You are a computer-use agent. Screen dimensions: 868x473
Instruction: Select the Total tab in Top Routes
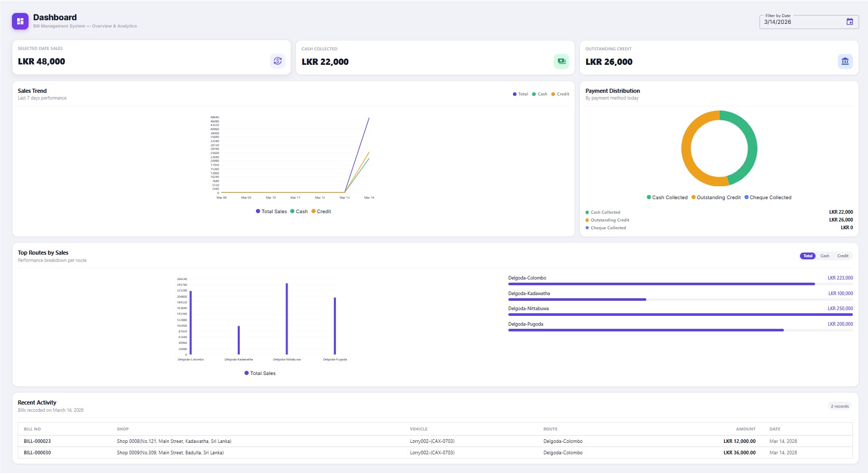click(x=807, y=256)
